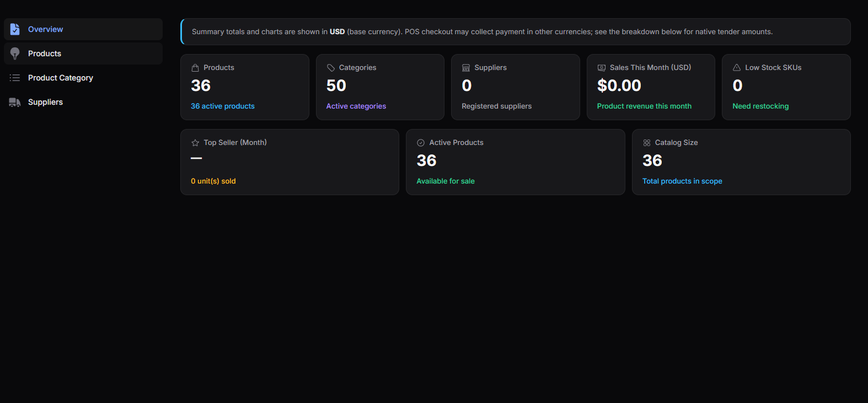
Task: Click the Product Category list icon
Action: coord(15,78)
